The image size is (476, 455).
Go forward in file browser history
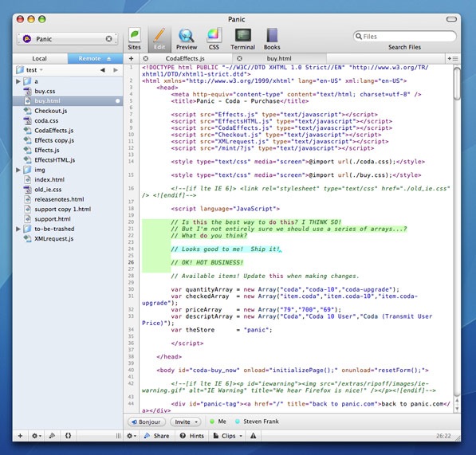coord(116,70)
